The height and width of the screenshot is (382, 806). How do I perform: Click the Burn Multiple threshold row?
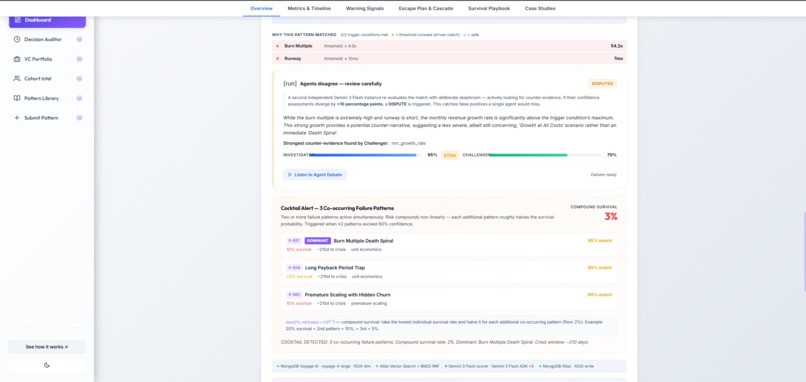449,46
